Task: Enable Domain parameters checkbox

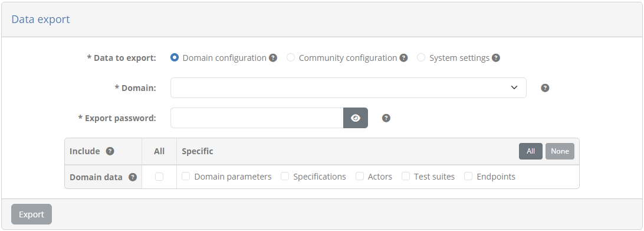Action: click(186, 176)
